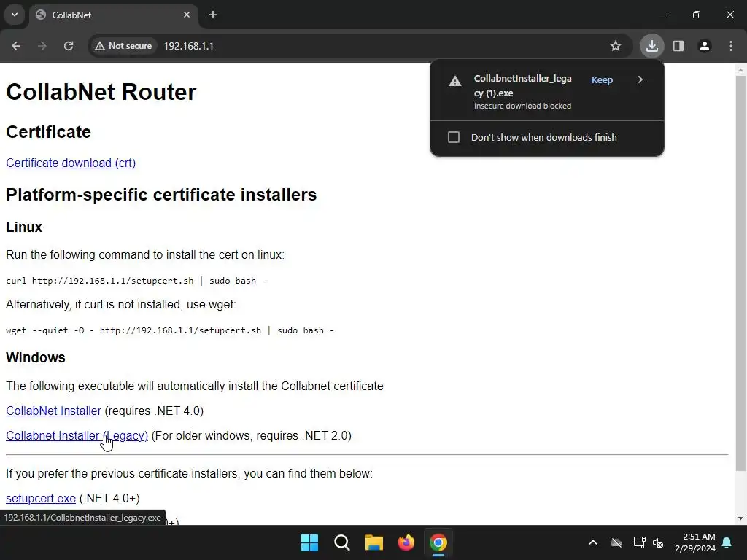This screenshot has height=560, width=747.
Task: Open the Certificate download (crt) link
Action: 71,163
